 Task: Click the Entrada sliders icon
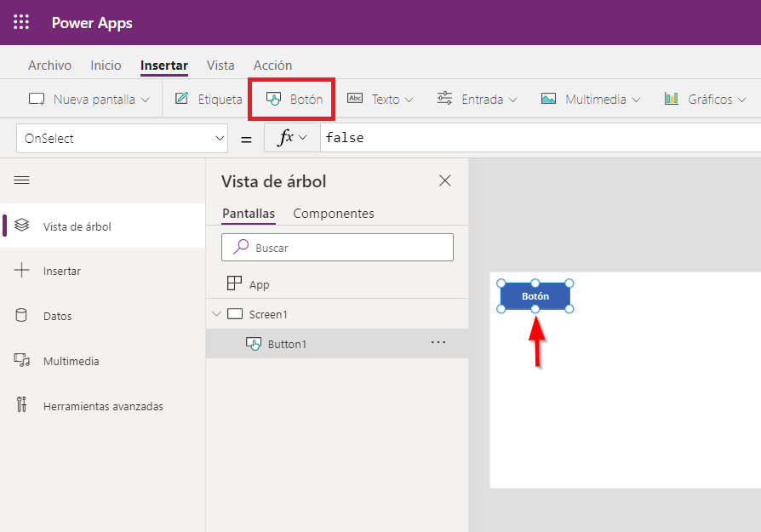(x=444, y=98)
